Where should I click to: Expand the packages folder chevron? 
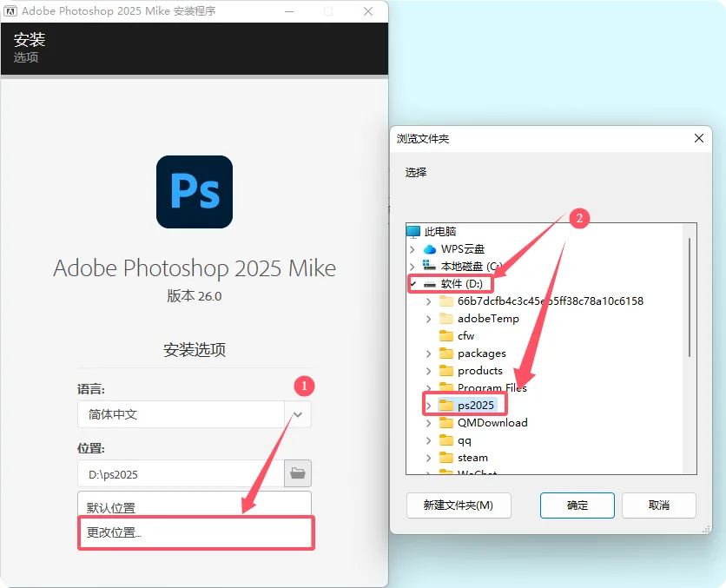coord(429,353)
